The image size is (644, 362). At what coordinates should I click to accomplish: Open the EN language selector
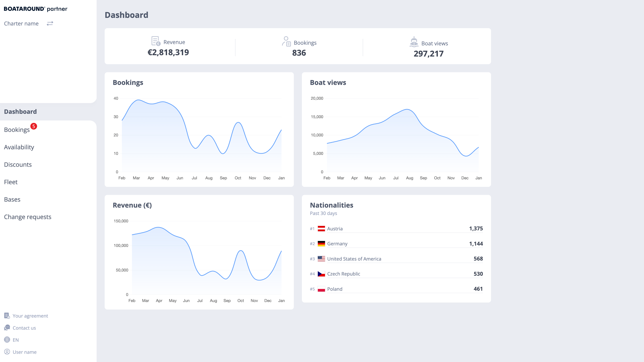click(x=16, y=340)
